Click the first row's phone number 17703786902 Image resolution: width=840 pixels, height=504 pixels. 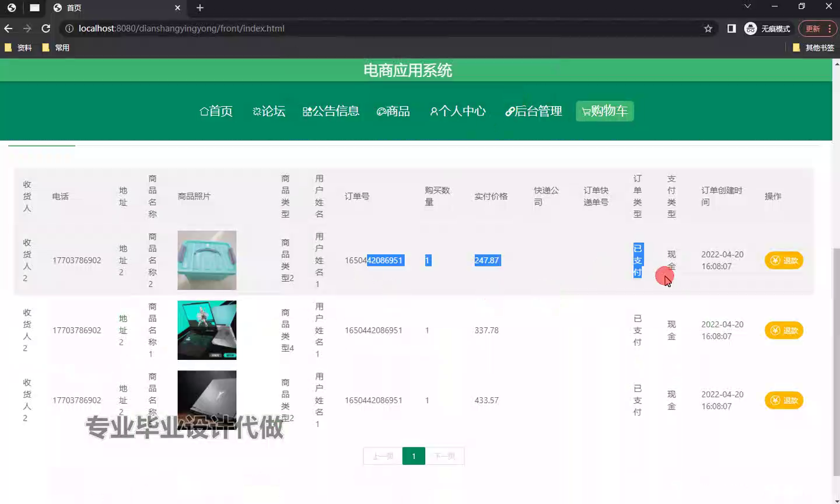[77, 260]
